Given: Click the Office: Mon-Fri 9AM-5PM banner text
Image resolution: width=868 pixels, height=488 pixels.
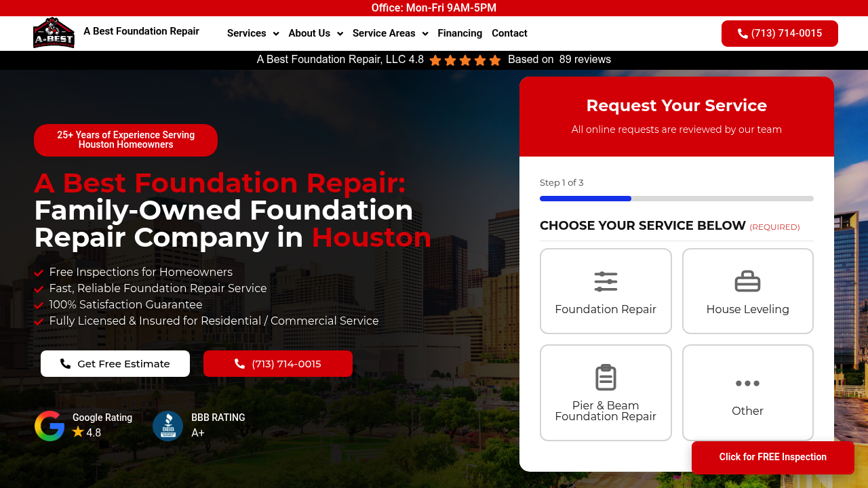Looking at the screenshot, I should coord(434,8).
